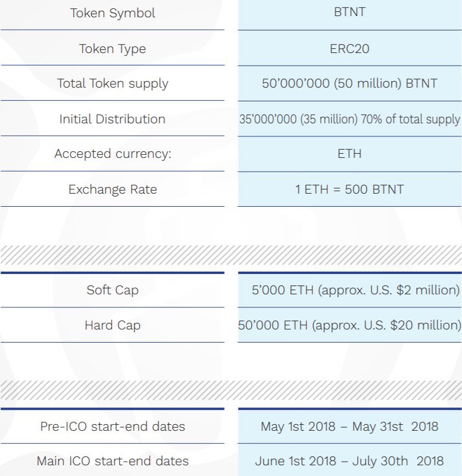Select the May 1st – May 31st dates
Screen dimensions: 462x476
pos(349,427)
